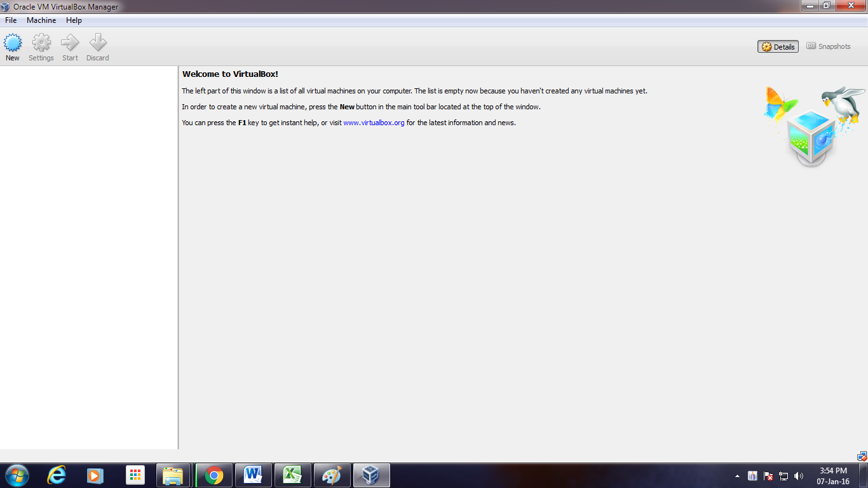Show hidden system tray icons
868x488 pixels.
(x=737, y=476)
